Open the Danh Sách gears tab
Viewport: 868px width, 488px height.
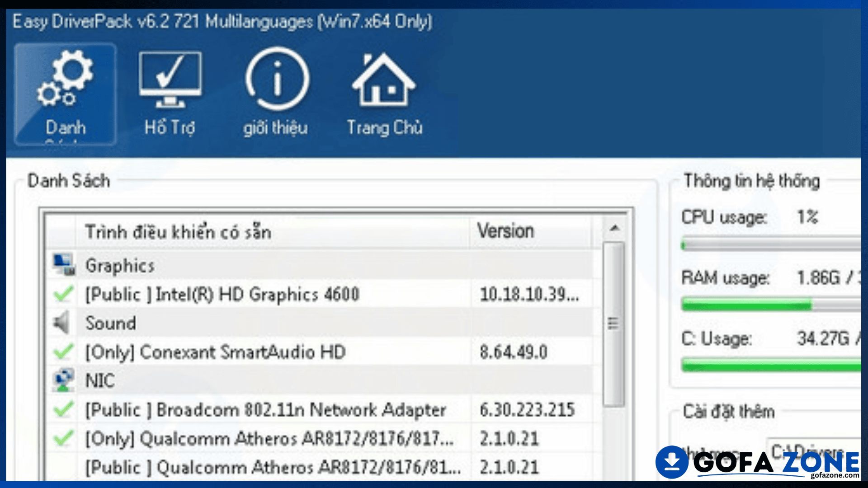pos(66,94)
